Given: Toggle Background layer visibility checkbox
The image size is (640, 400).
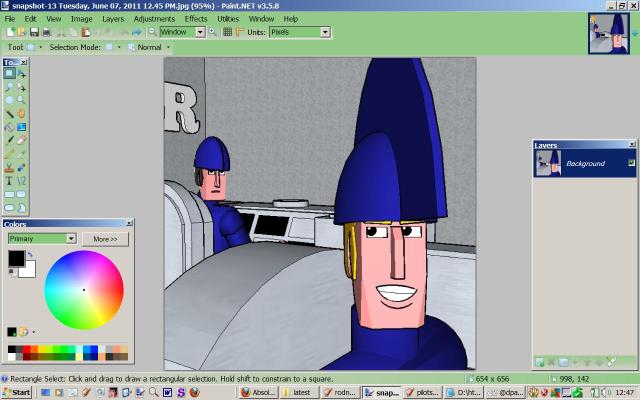Looking at the screenshot, I should point(630,162).
